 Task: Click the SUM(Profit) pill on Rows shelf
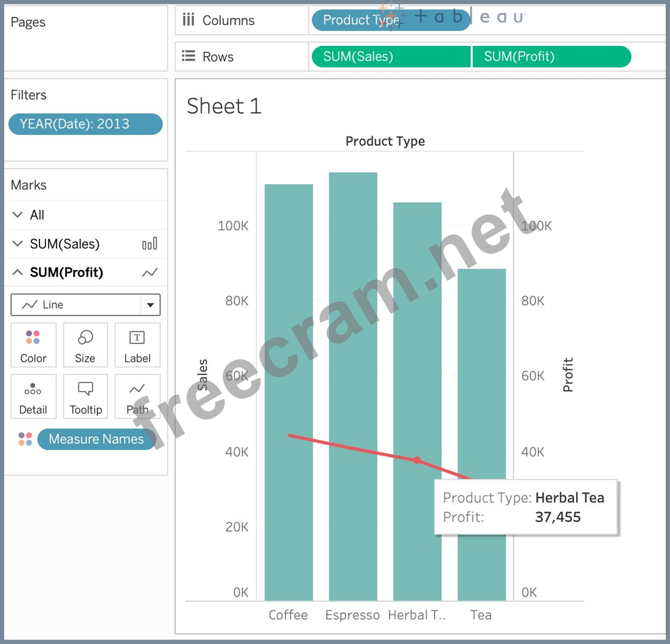pyautogui.click(x=551, y=57)
